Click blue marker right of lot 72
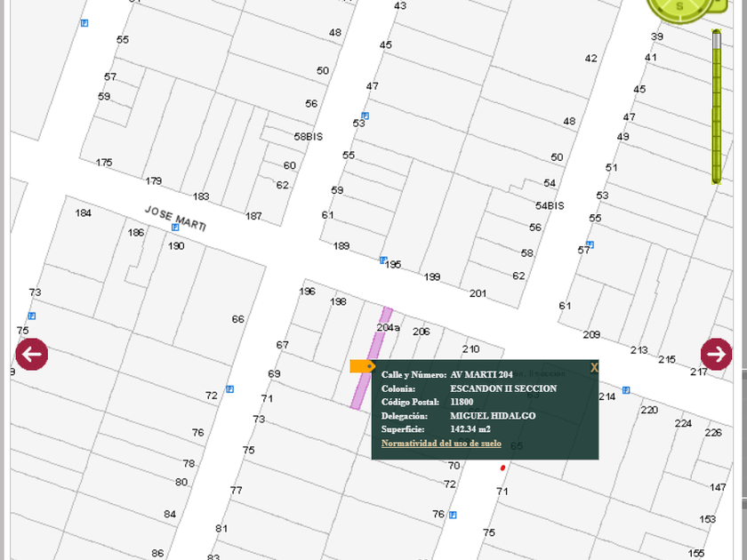This screenshot has height=560, width=747. click(229, 389)
